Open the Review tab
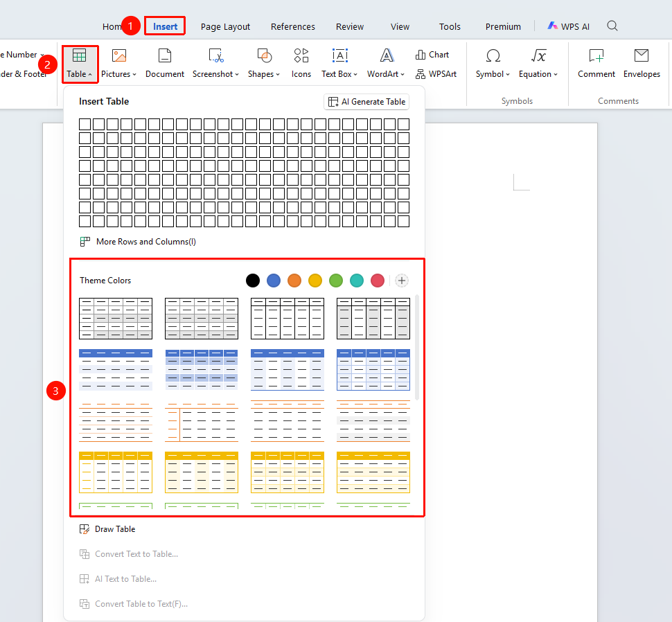Viewport: 672px width, 622px height. [350, 26]
